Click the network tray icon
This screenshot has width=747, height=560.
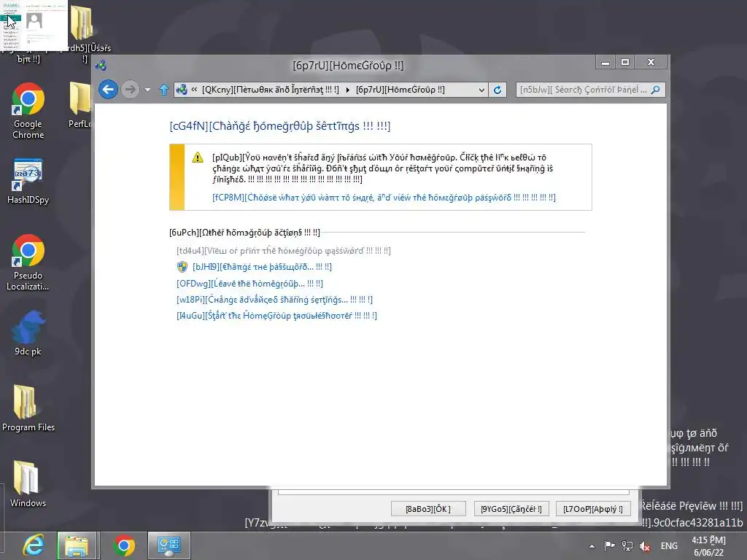click(x=627, y=546)
